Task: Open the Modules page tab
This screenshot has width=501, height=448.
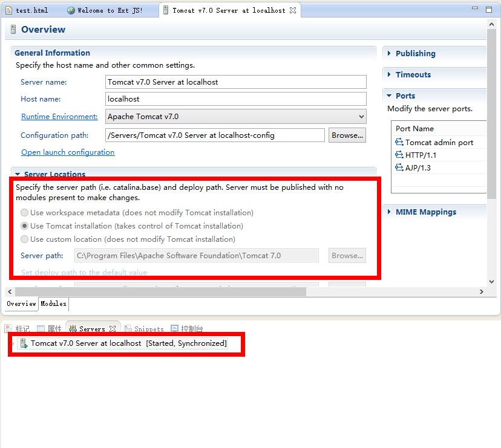Action: pos(53,304)
